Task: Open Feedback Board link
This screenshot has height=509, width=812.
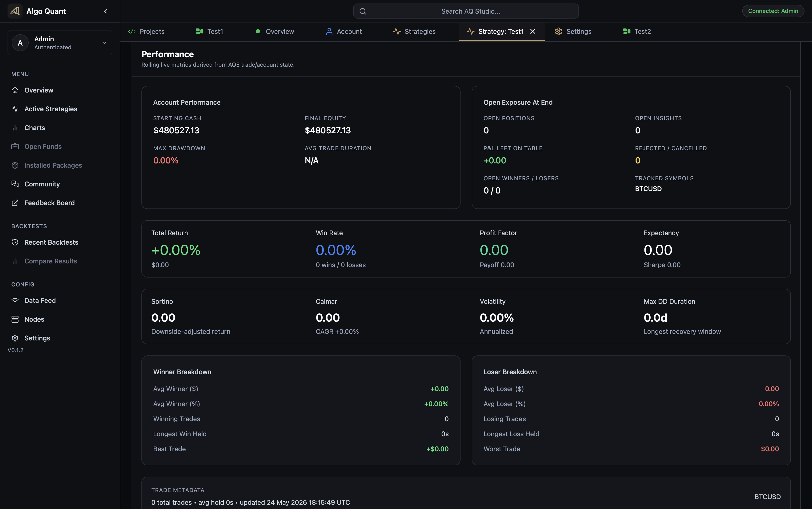Action: (50, 203)
